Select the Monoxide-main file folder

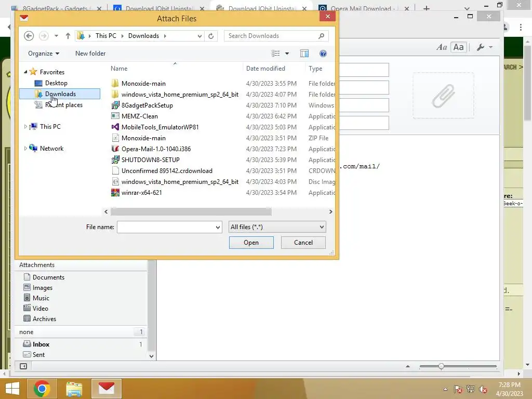[x=143, y=84]
